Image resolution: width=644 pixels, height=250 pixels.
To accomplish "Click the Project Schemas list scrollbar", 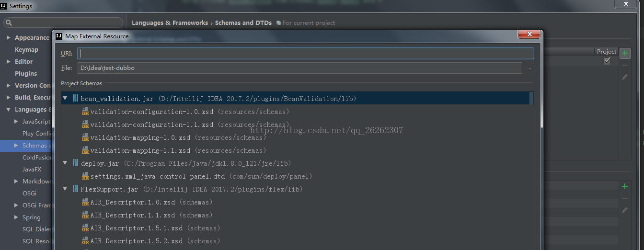I will point(531,98).
